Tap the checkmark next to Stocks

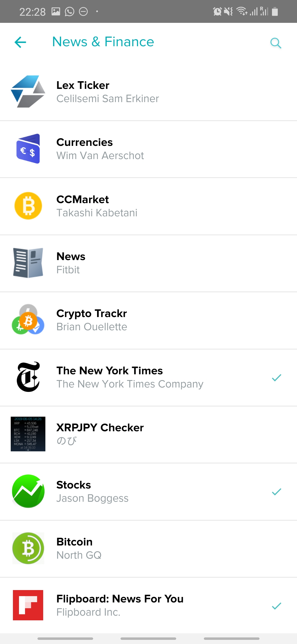point(276,492)
